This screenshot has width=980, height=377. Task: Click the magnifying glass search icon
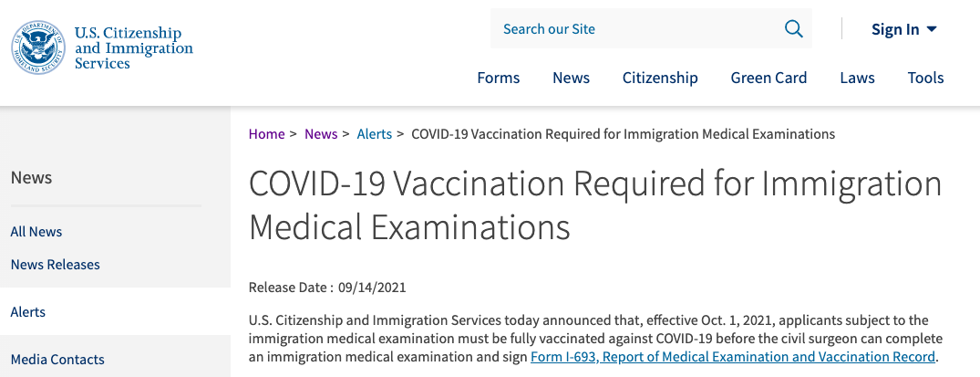coord(793,29)
